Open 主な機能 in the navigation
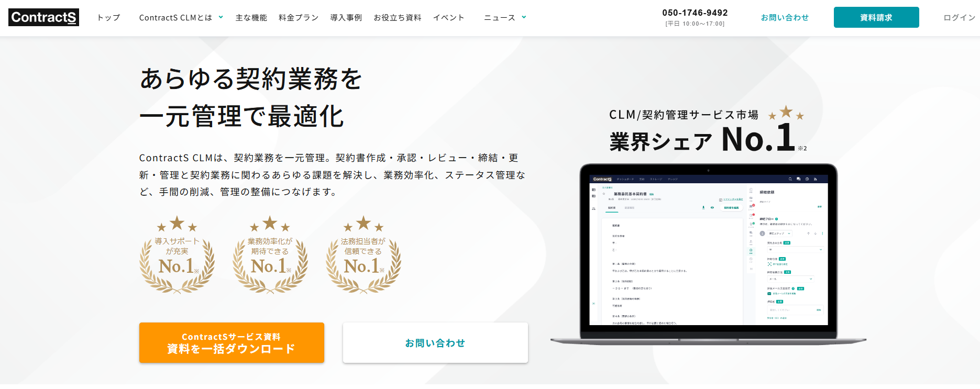The height and width of the screenshot is (389, 980). click(x=251, y=18)
